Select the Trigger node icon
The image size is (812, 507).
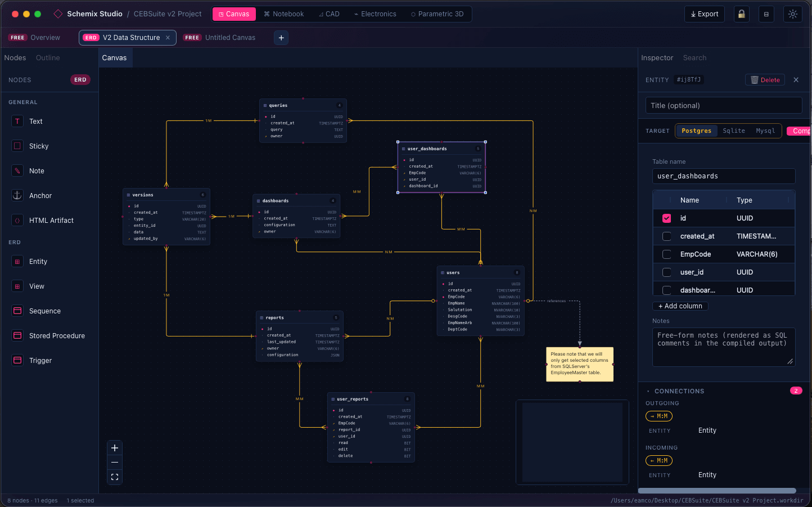pos(17,361)
